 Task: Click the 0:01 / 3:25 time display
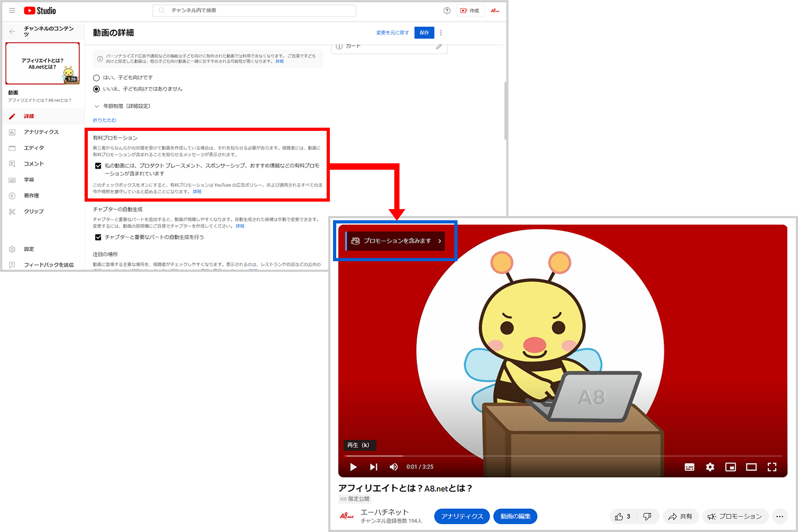(x=420, y=467)
